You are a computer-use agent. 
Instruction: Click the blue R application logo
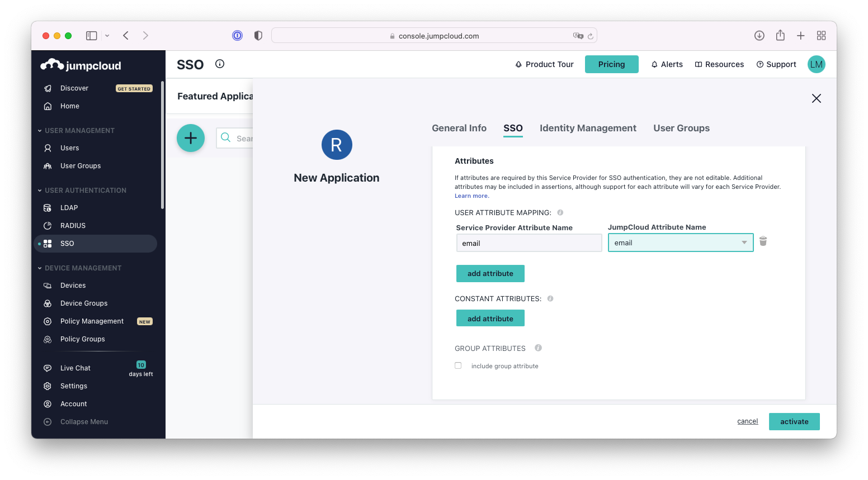click(x=337, y=145)
